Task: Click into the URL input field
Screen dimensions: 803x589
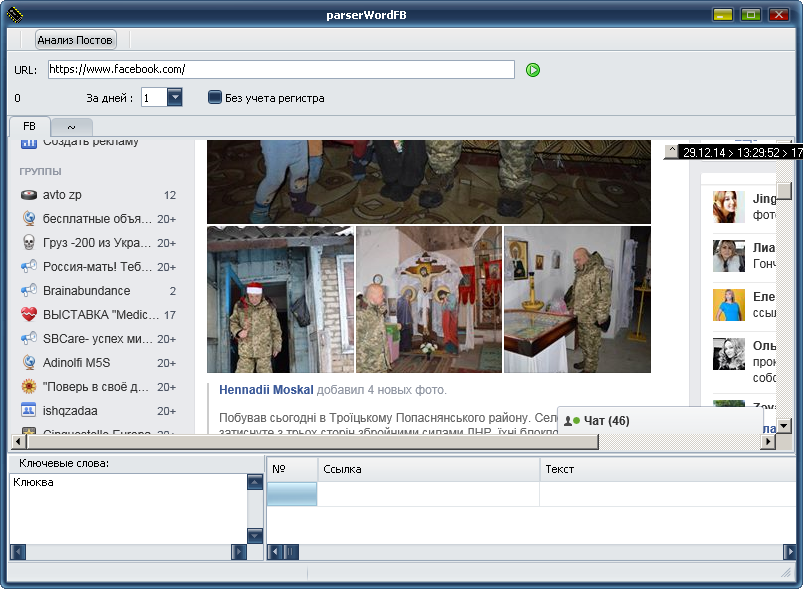Action: (x=281, y=70)
